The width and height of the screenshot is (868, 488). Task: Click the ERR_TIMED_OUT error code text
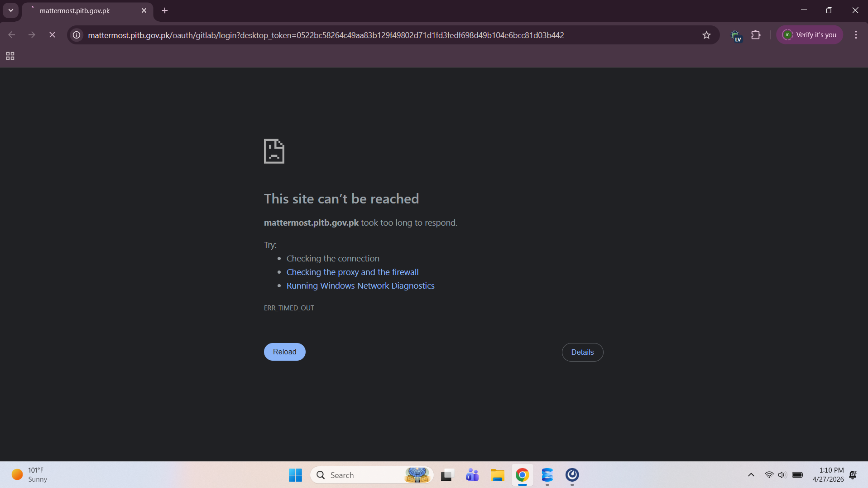[x=289, y=308]
